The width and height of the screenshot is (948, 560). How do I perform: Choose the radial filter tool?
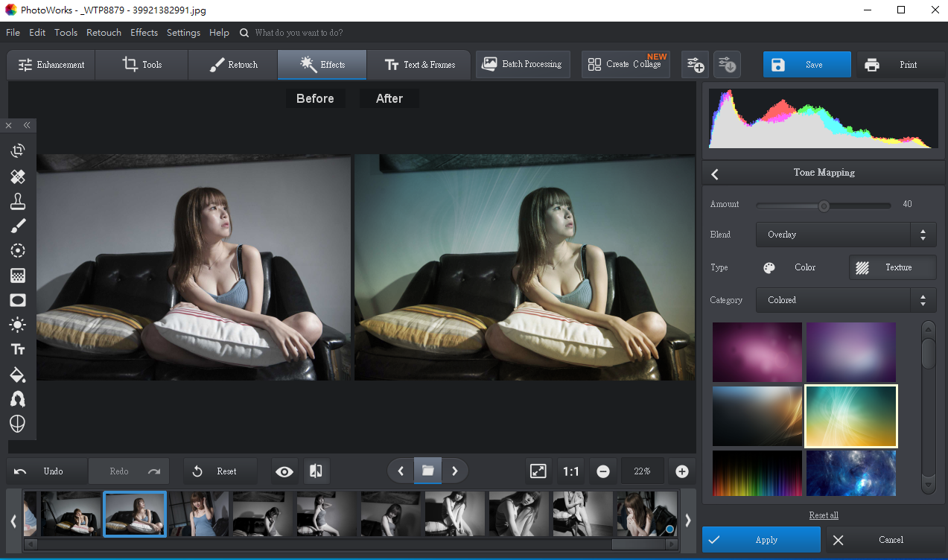(18, 250)
